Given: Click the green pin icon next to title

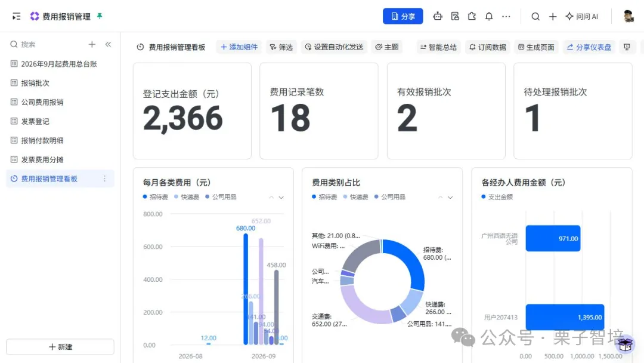Looking at the screenshot, I should coord(100,16).
